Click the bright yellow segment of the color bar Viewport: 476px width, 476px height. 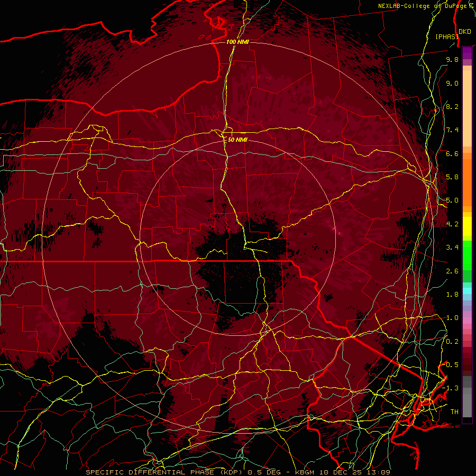tap(467, 226)
